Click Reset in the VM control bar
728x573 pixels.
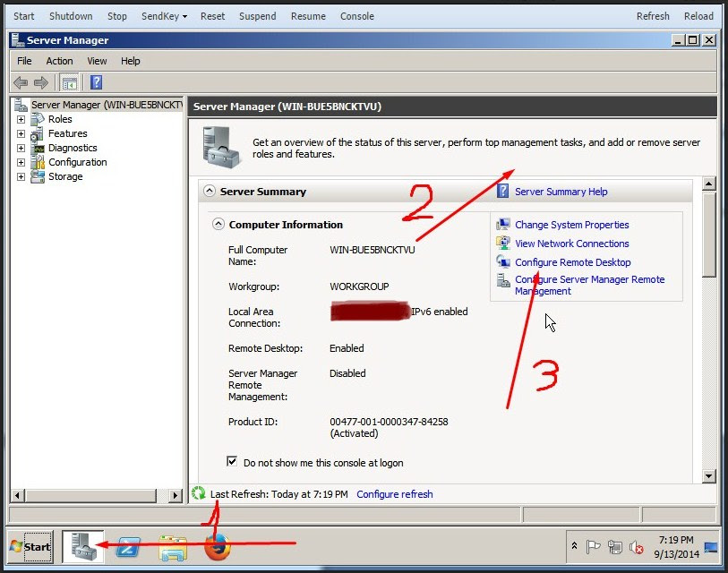212,16
